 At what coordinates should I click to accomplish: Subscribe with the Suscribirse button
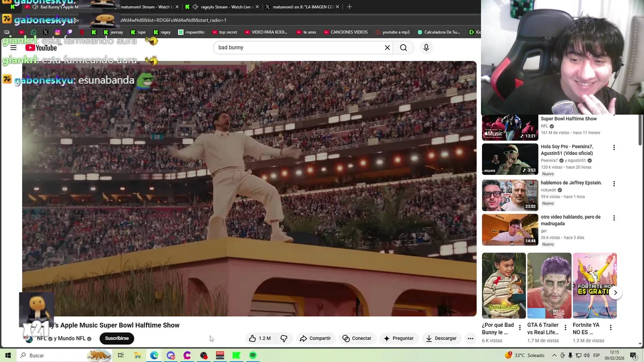tap(117, 338)
